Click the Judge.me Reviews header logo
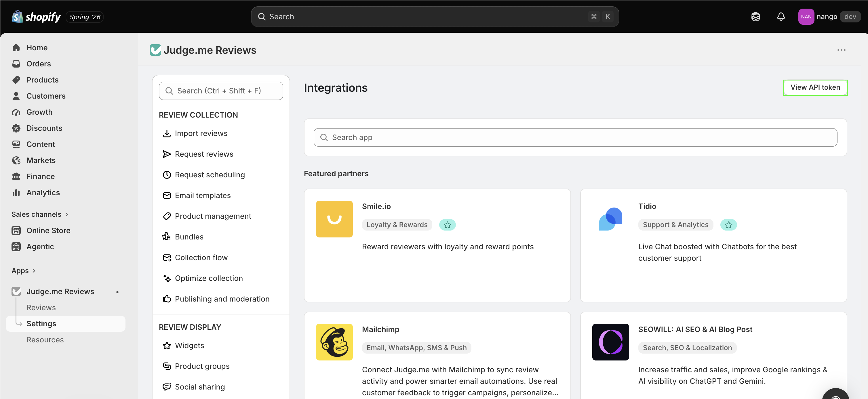This screenshot has height=399, width=868. tap(155, 50)
